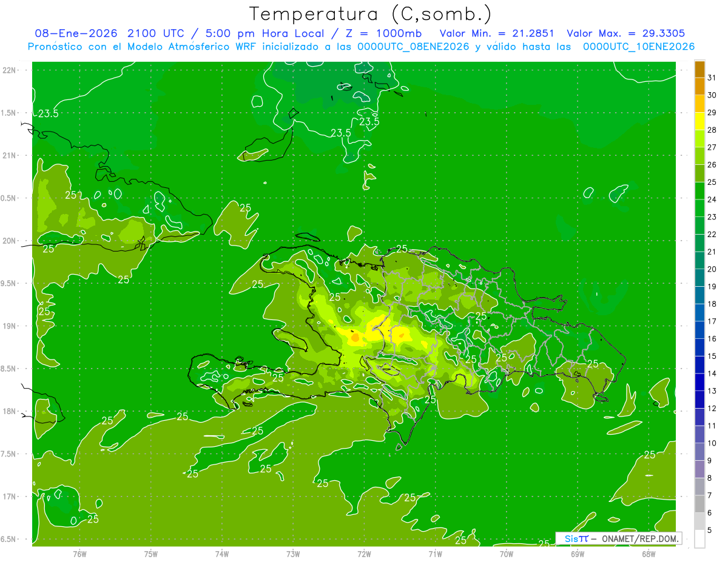
Task: Click the '9.5N' latitude axis label
Action: (x=9, y=283)
